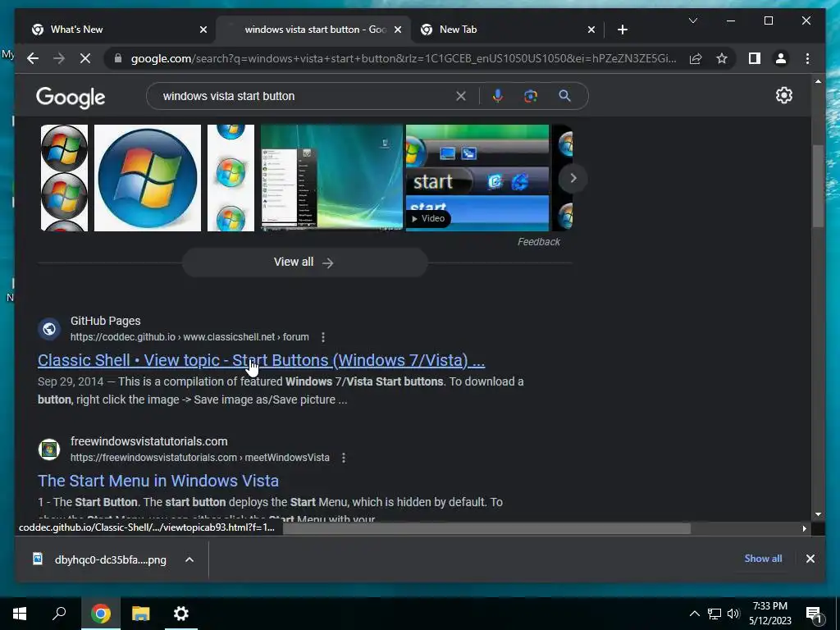This screenshot has height=630, width=840.
Task: Open Chrome's three-dot menu
Action: coord(807,58)
